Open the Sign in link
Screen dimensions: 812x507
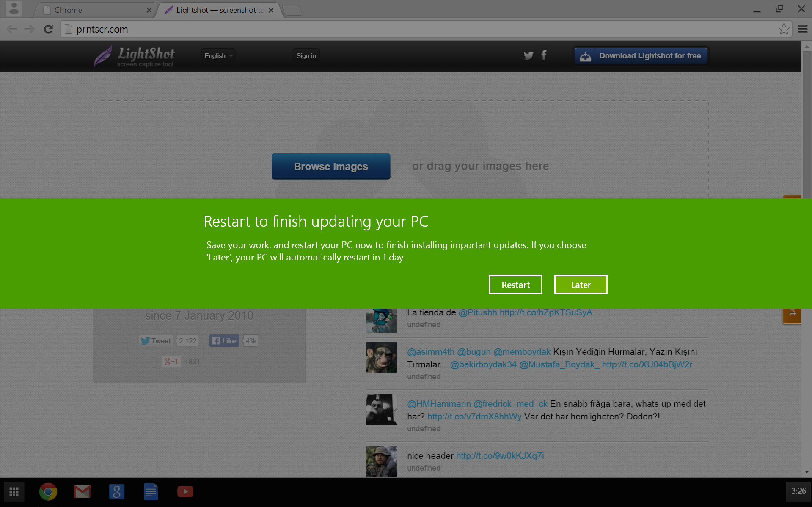pyautogui.click(x=306, y=55)
